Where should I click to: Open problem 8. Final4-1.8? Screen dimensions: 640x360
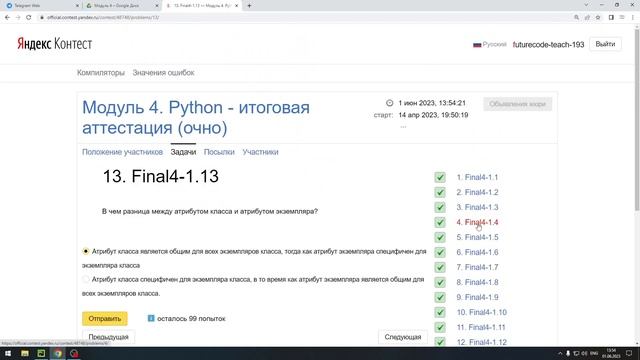tap(478, 282)
